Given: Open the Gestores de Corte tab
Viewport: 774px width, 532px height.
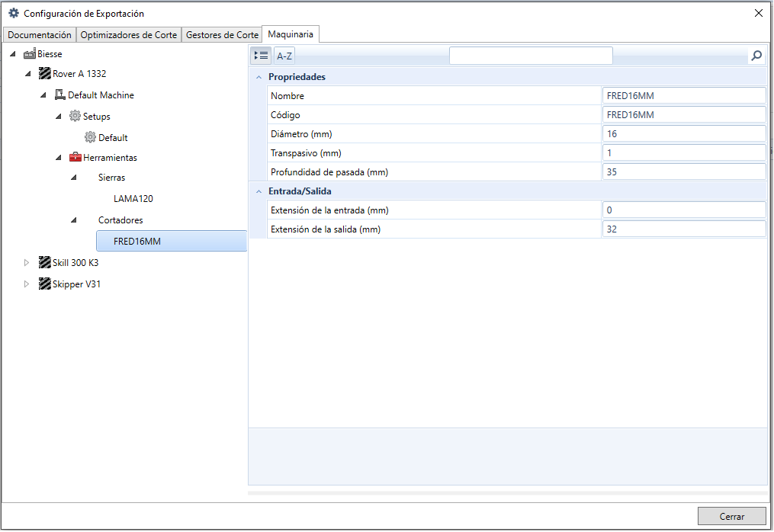Looking at the screenshot, I should [222, 34].
